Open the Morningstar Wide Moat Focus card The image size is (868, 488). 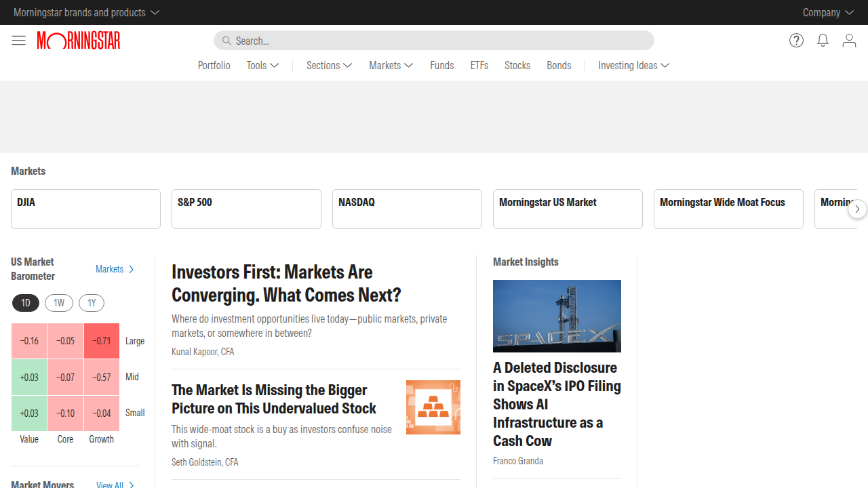click(x=728, y=209)
